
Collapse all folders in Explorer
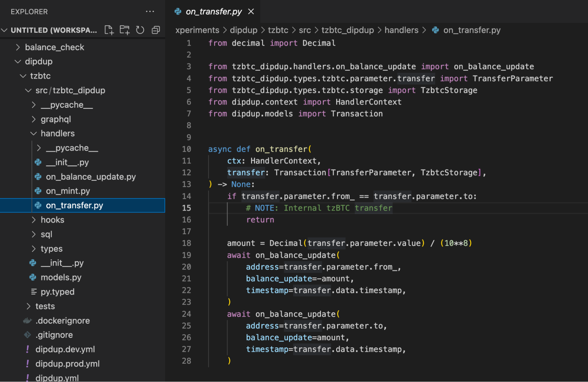pyautogui.click(x=156, y=30)
